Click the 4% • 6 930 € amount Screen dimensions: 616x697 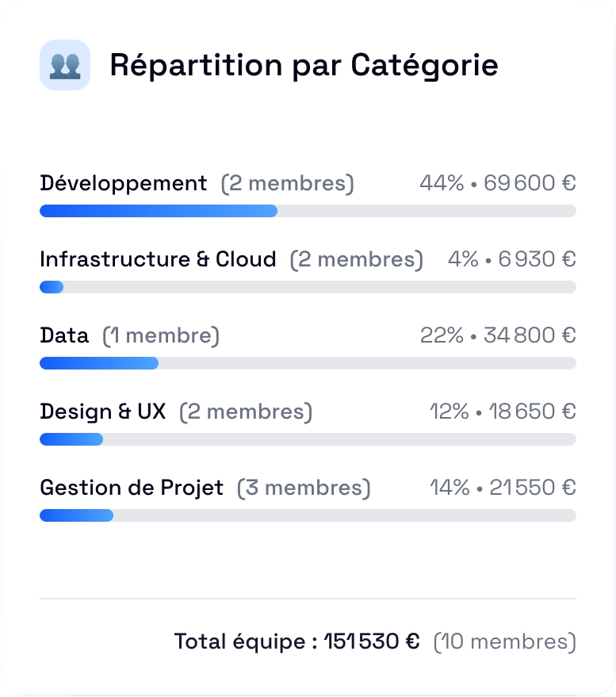click(512, 259)
